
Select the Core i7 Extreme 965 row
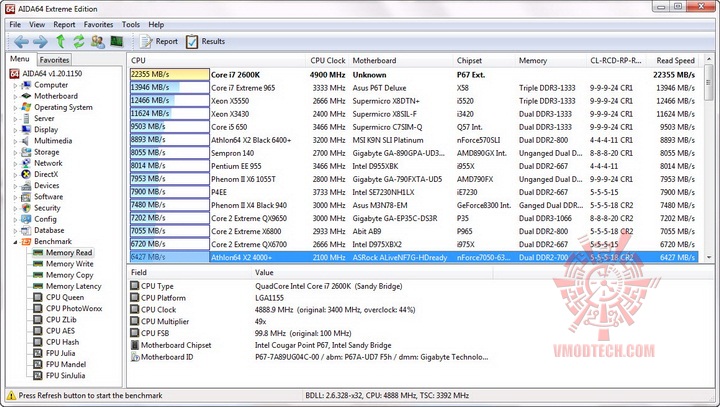click(x=414, y=88)
